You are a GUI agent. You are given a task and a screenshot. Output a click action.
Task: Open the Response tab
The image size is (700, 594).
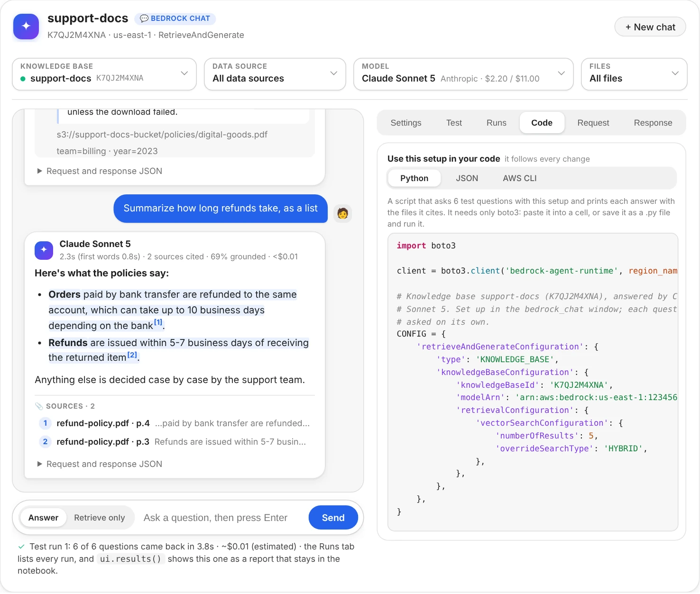[653, 123]
